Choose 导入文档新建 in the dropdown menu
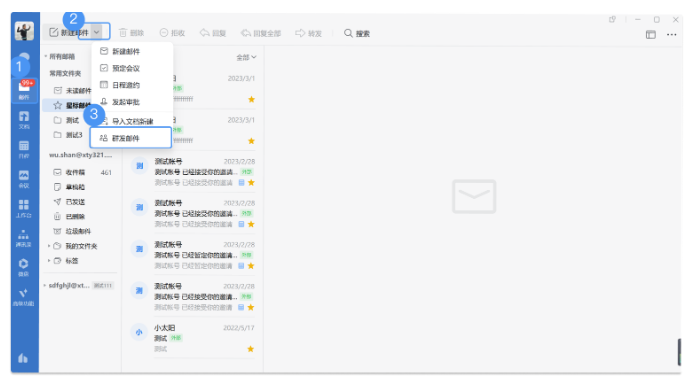This screenshot has height=380, width=685. click(132, 121)
